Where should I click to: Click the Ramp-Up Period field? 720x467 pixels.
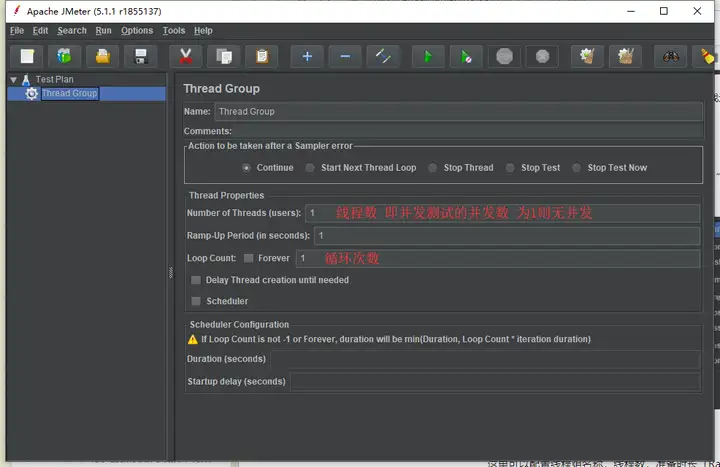pyautogui.click(x=507, y=236)
